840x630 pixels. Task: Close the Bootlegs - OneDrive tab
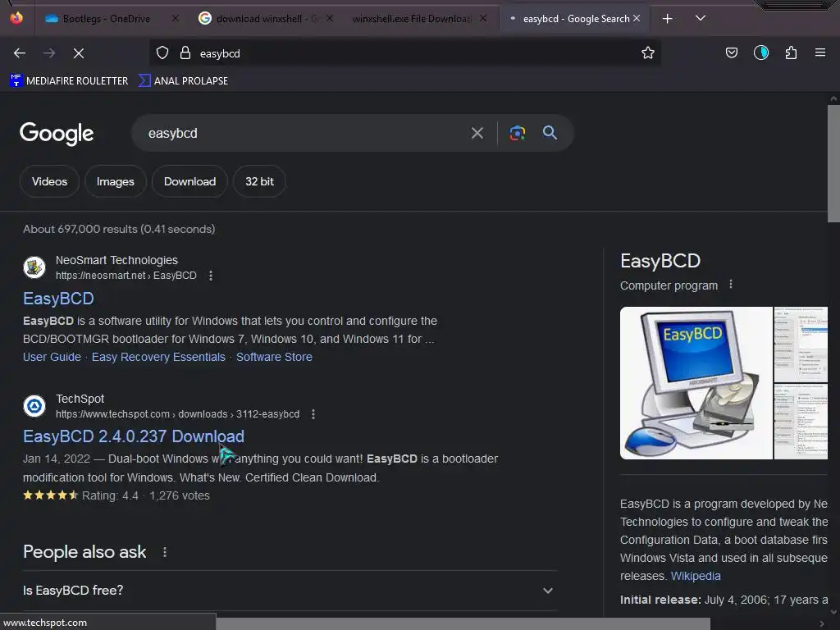[x=176, y=18]
